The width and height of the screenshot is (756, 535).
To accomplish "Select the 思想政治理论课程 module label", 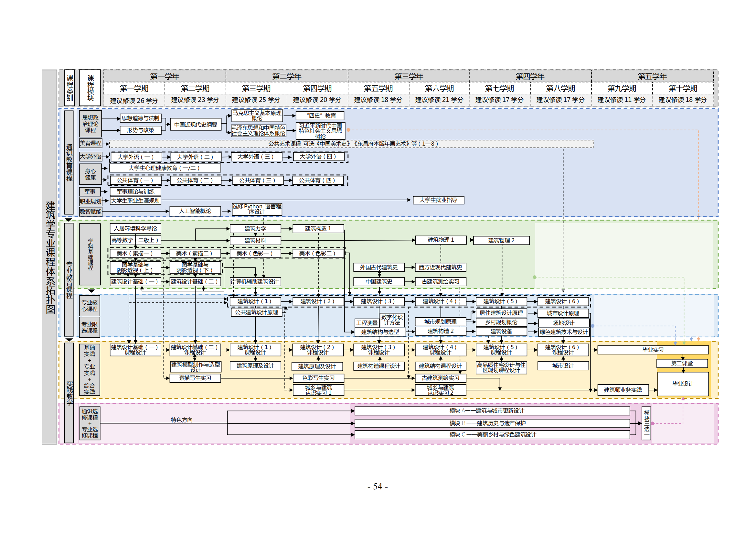I will click(90, 124).
